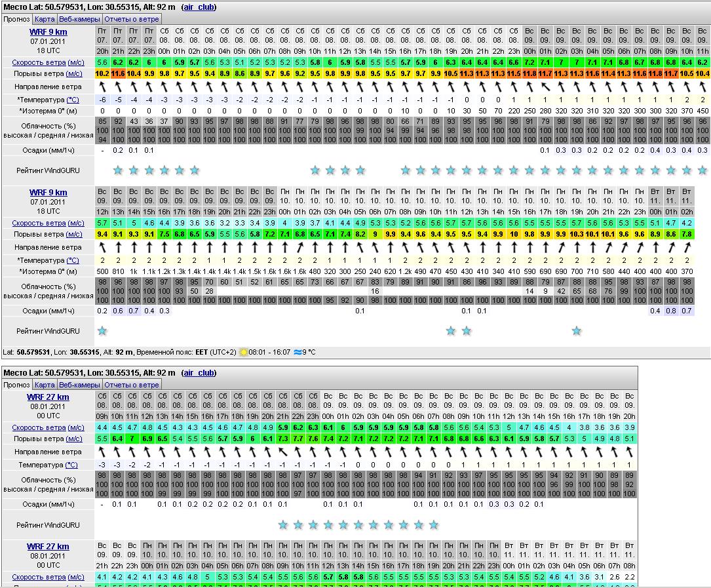Click first rating star in WRF 27 km table
Viewport: 711px width, 588px height.
click(x=283, y=525)
